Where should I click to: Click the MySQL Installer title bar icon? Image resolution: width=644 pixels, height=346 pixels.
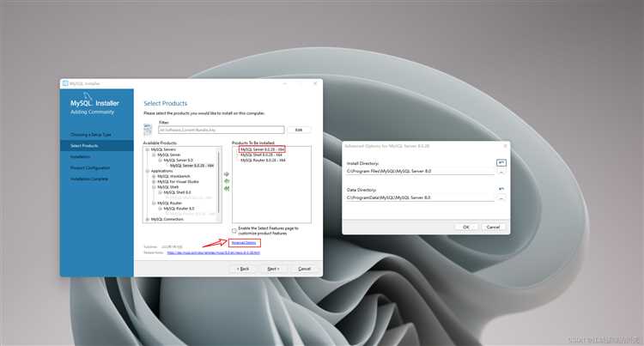point(65,83)
